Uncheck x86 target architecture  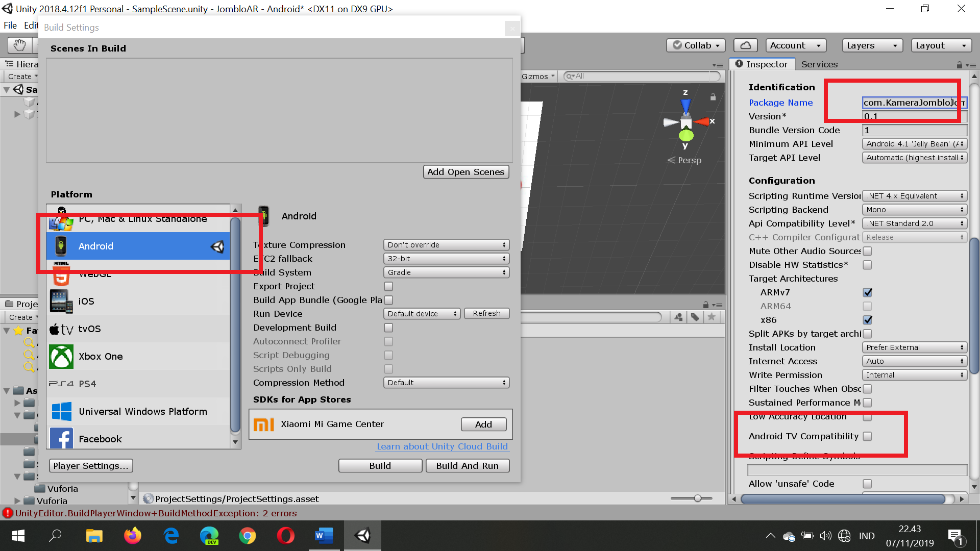coord(867,320)
